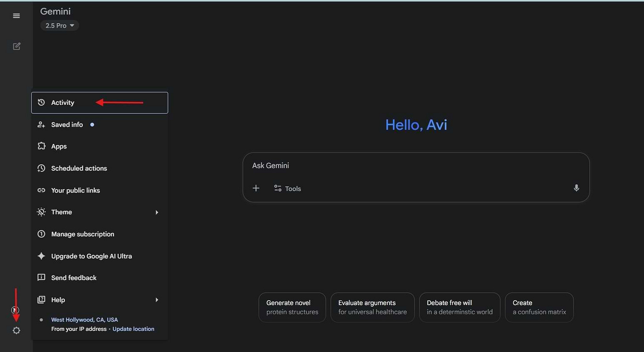Open the Activity menu item

[62, 102]
